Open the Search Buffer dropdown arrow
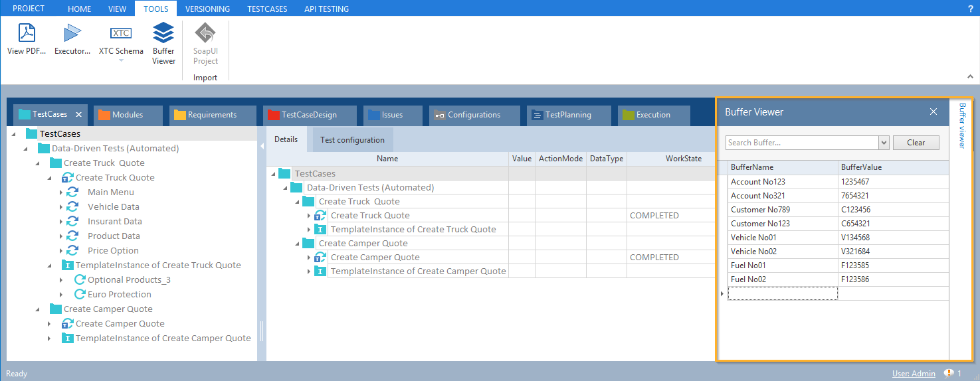This screenshot has width=980, height=381. 884,143
